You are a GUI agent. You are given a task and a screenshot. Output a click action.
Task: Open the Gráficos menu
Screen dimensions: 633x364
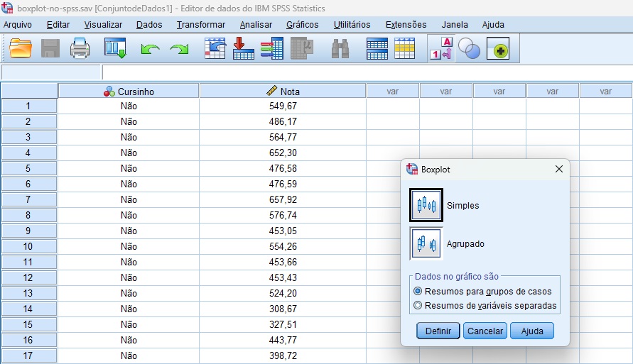(303, 25)
